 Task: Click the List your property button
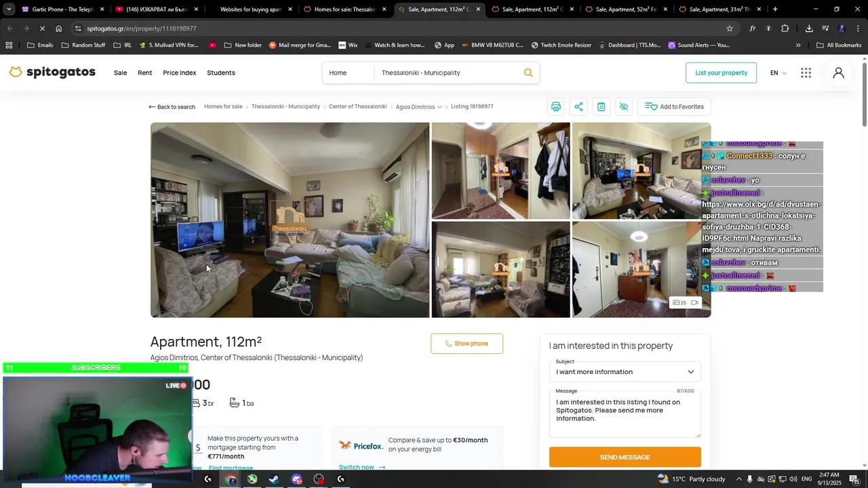(x=721, y=73)
